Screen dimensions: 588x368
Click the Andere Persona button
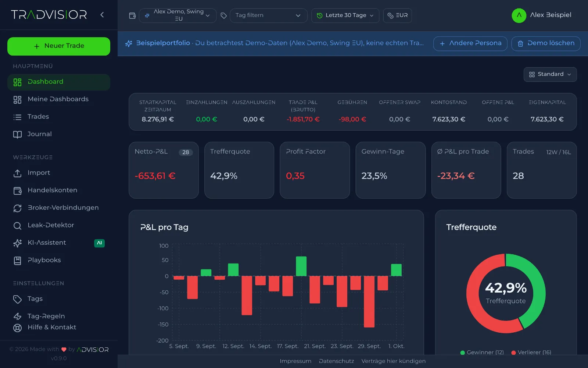pos(470,43)
